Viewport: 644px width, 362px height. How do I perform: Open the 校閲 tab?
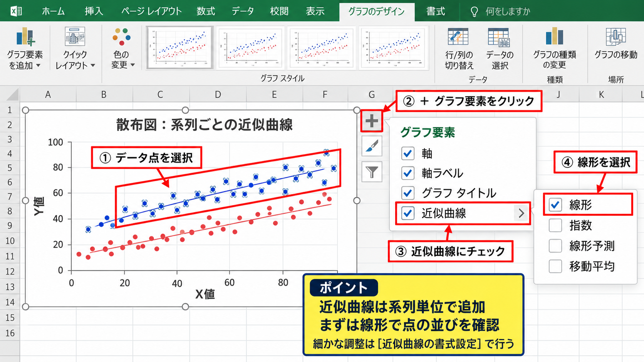(279, 11)
